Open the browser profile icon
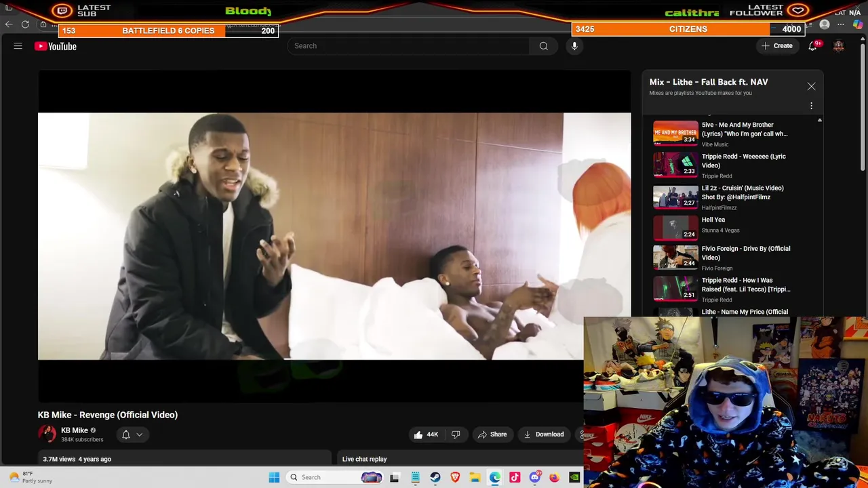The width and height of the screenshot is (868, 488). click(825, 24)
